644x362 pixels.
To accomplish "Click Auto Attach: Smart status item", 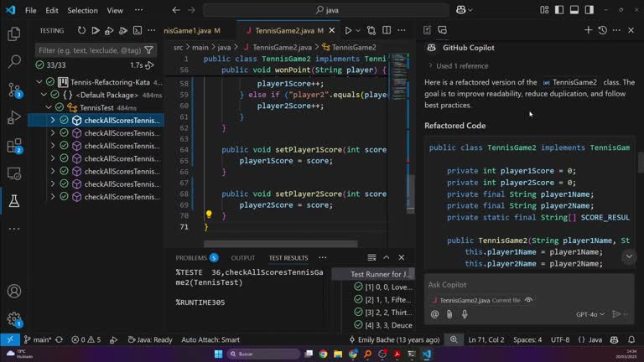I will [210, 339].
